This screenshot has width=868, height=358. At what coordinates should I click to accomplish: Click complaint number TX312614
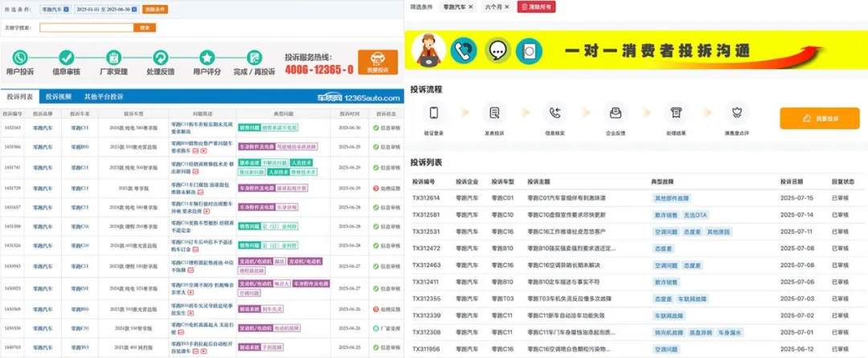[426, 197]
